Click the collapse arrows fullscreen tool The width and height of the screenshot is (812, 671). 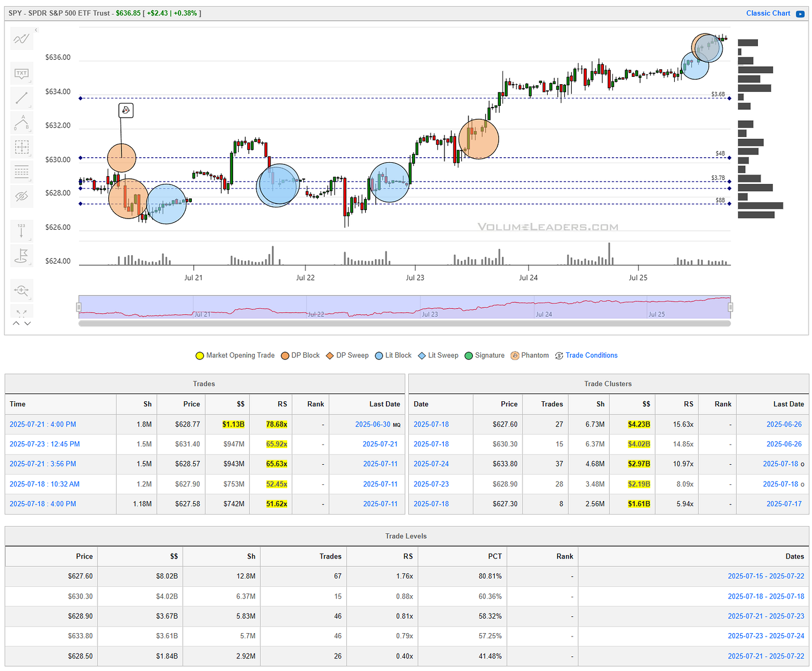pyautogui.click(x=22, y=312)
